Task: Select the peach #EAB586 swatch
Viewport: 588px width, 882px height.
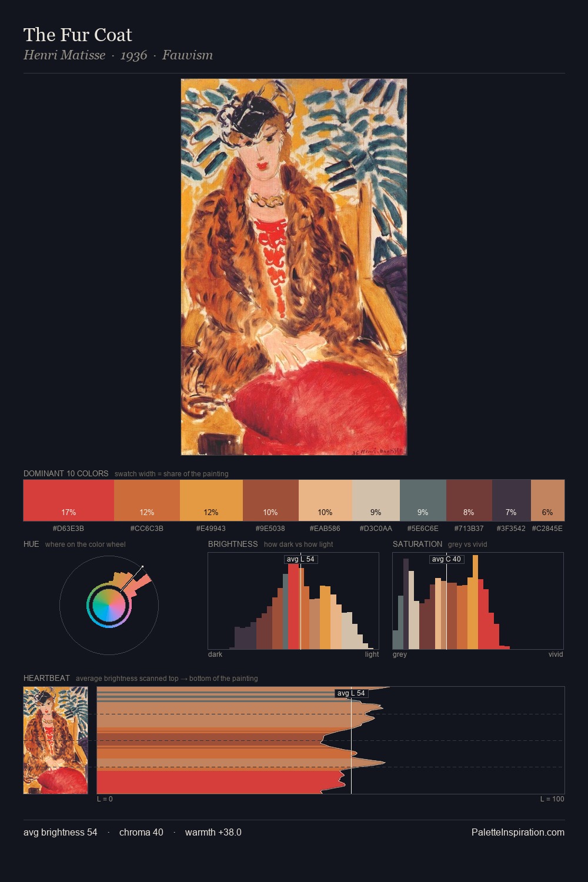Action: pyautogui.click(x=325, y=500)
